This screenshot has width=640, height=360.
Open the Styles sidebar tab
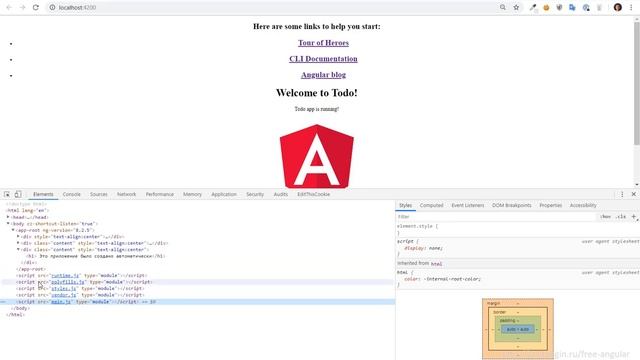(405, 205)
